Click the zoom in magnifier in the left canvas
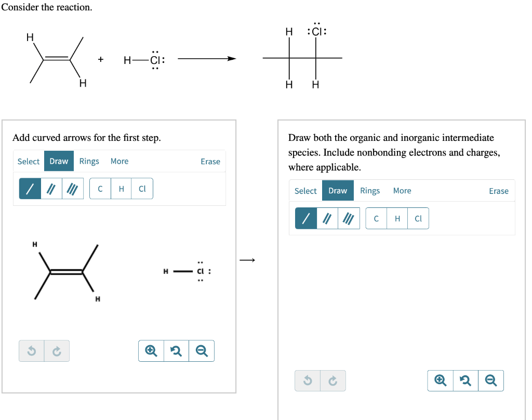The width and height of the screenshot is (532, 420). (151, 350)
